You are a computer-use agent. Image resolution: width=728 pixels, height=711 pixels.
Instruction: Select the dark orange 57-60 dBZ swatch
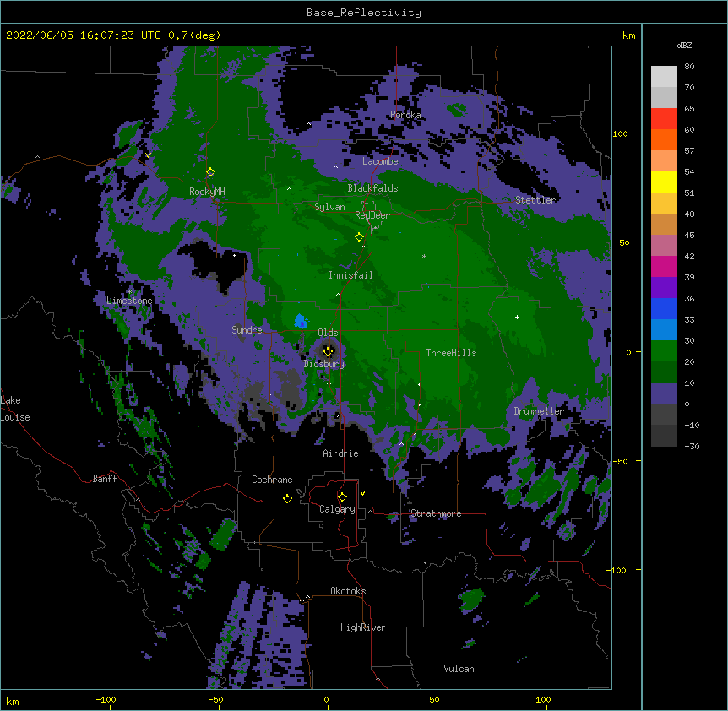[x=664, y=140]
